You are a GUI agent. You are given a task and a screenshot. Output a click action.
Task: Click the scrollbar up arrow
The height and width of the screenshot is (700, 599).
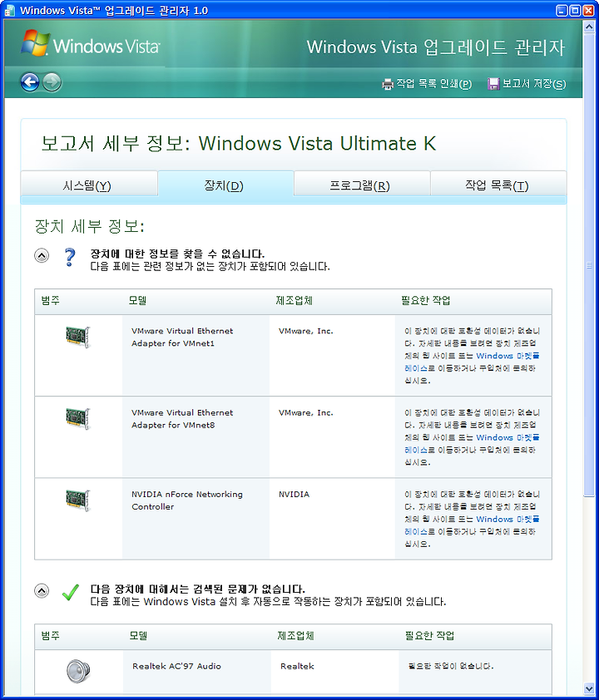589,26
